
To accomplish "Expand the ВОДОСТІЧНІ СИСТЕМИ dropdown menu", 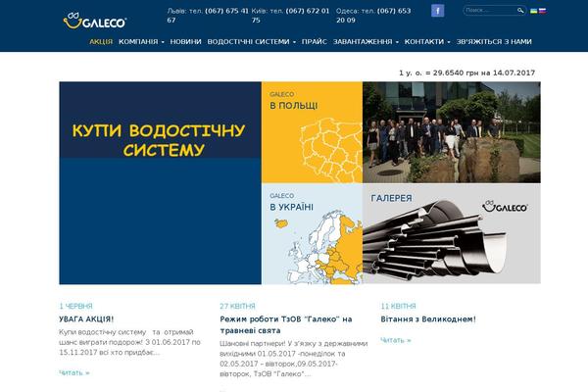I will 252,41.
